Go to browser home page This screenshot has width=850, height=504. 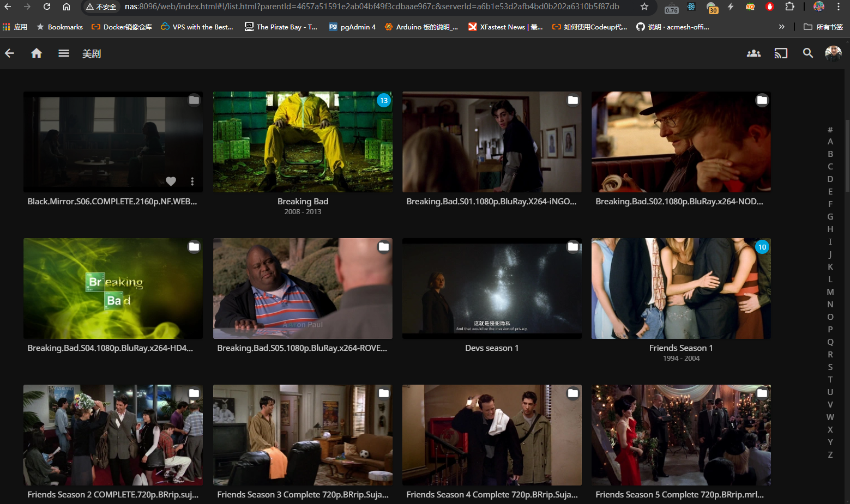[x=66, y=7]
